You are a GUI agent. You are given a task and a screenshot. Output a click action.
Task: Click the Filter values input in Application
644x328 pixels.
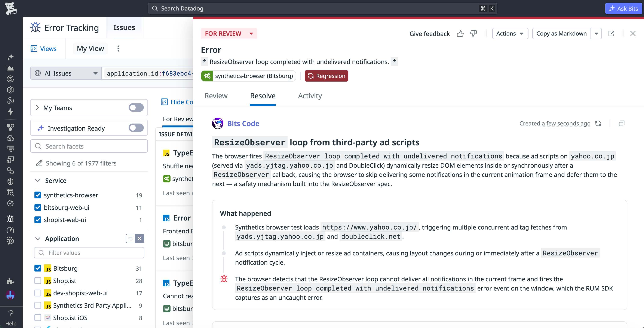(89, 253)
